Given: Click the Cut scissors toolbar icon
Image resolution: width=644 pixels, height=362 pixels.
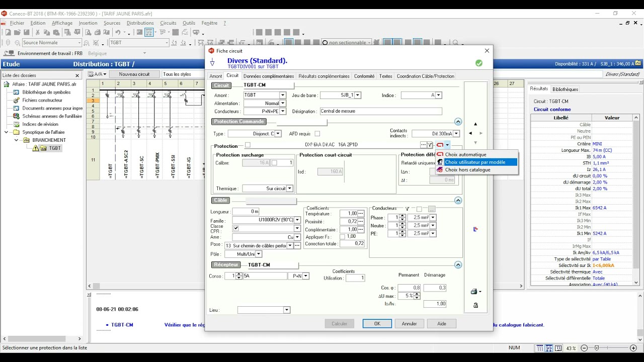Looking at the screenshot, I should 37,32.
